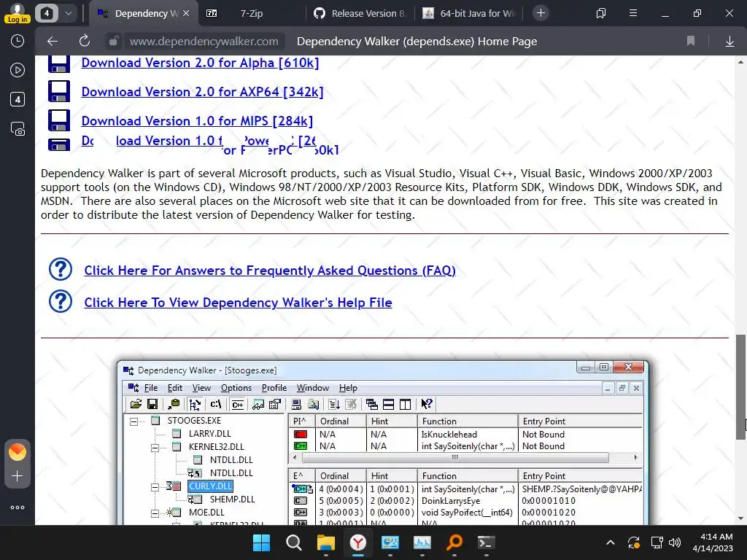Open the Dependency Walker's Help File link
The image size is (747, 560).
point(239,303)
